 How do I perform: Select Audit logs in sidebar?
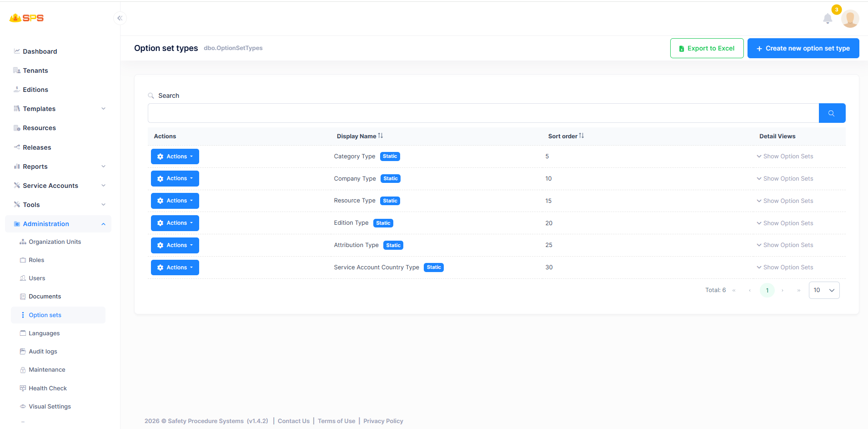coord(43,351)
